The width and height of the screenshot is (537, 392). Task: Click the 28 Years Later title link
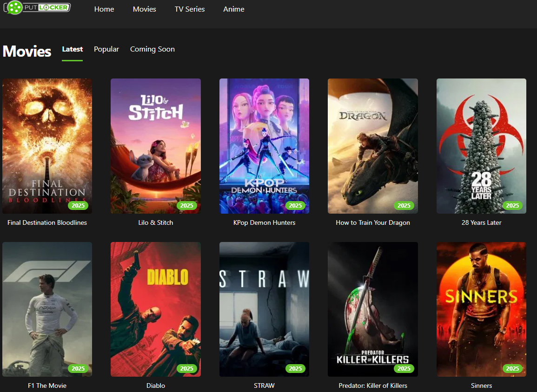482,222
